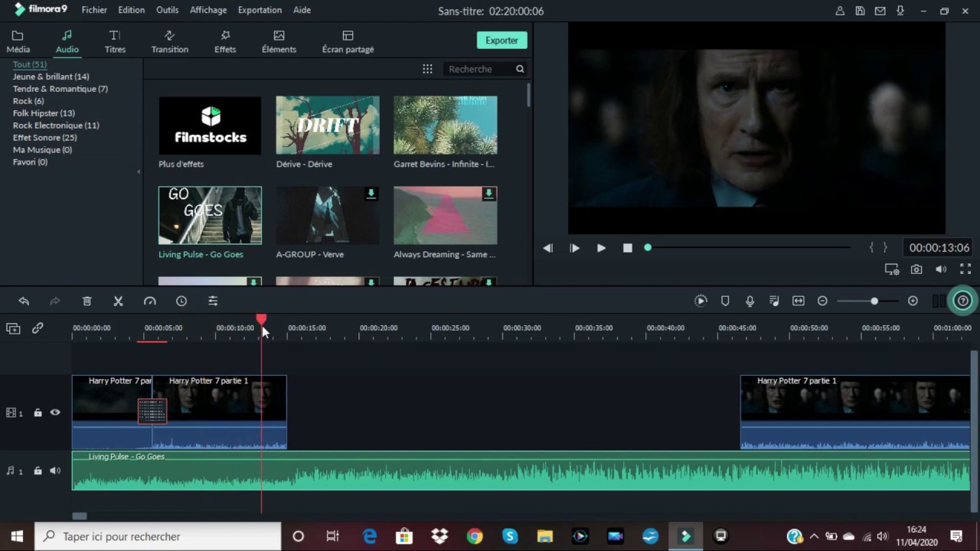Step back one frame in preview
980x551 pixels.
click(x=547, y=248)
